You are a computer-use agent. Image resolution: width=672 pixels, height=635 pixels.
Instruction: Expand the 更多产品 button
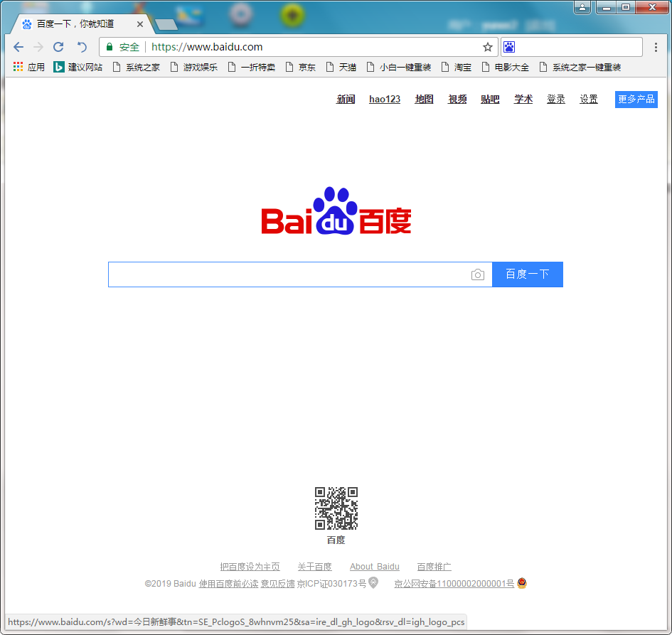pyautogui.click(x=636, y=100)
